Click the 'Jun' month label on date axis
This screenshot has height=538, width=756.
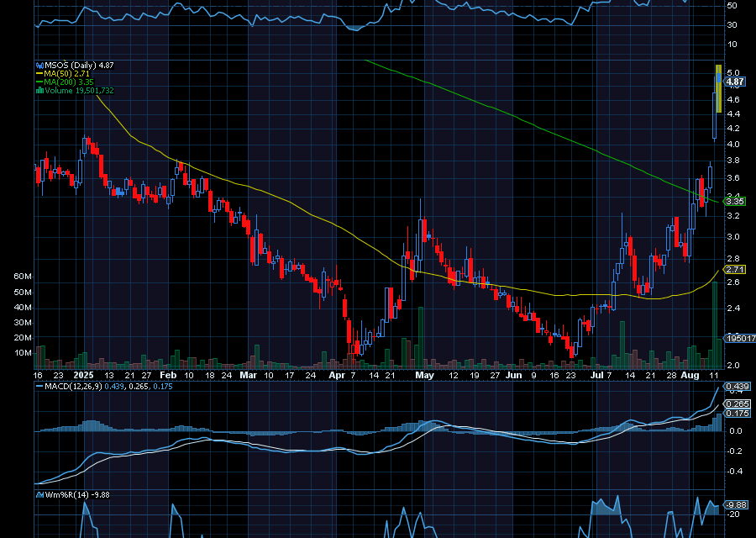[513, 375]
